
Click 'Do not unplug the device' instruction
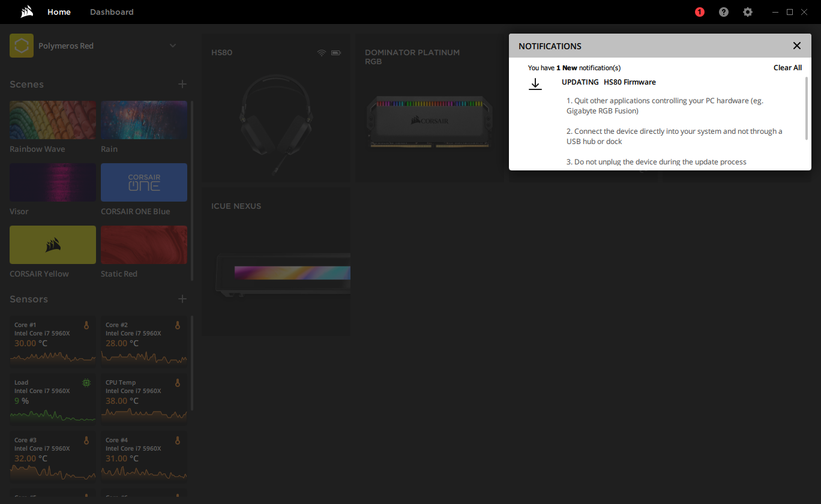[x=657, y=162]
